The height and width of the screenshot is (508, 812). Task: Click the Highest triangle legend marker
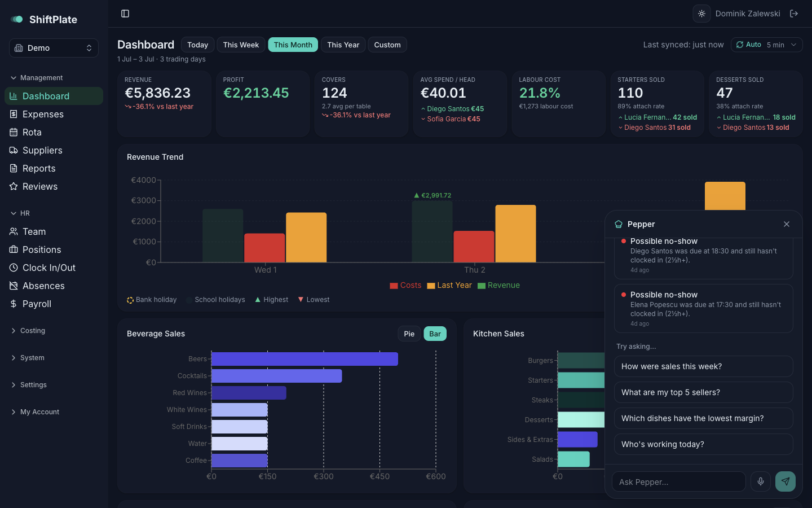pyautogui.click(x=258, y=300)
